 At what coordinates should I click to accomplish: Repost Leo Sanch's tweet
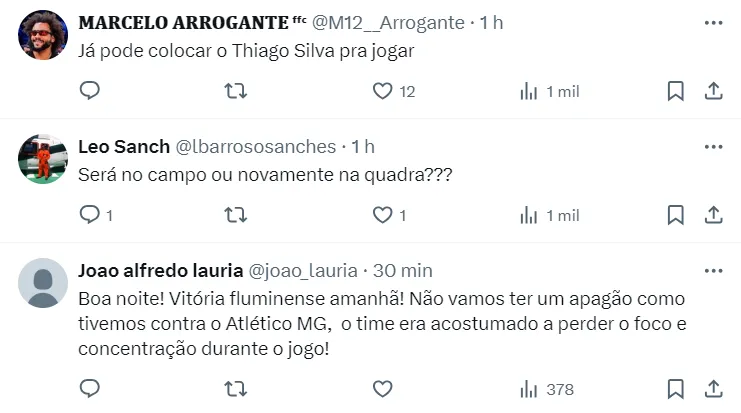click(236, 215)
